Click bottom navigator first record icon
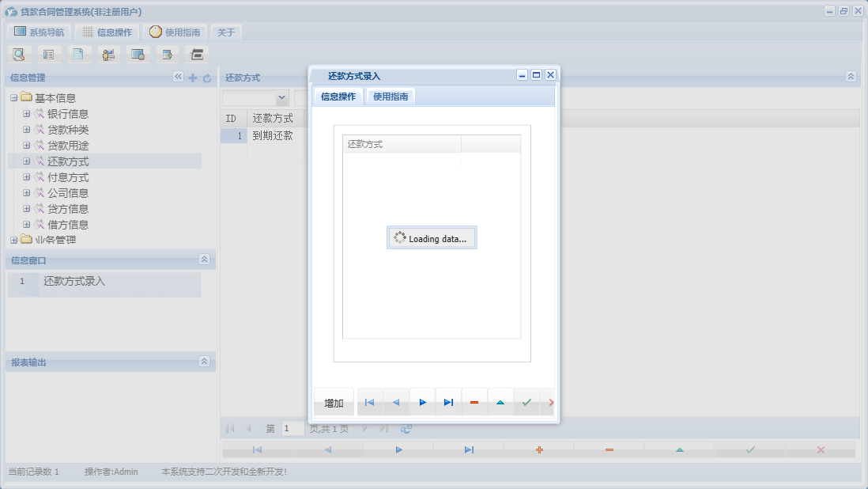This screenshot has width=868, height=489. coord(258,449)
